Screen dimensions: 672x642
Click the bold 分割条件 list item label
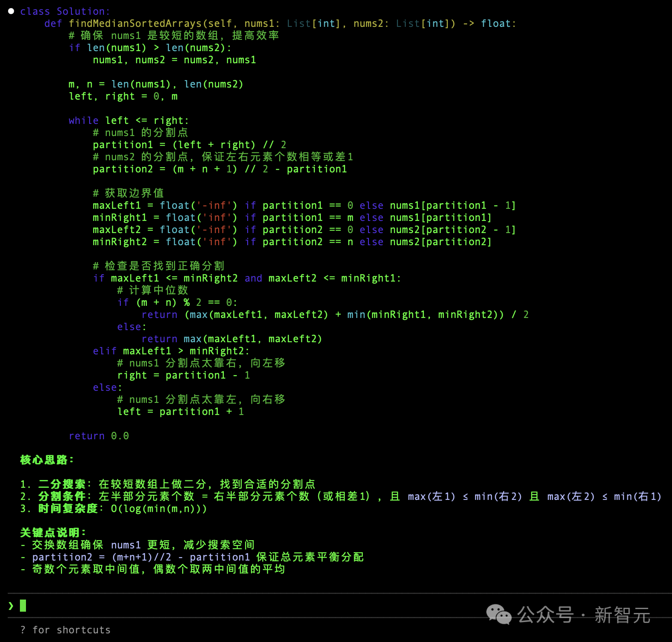point(62,496)
